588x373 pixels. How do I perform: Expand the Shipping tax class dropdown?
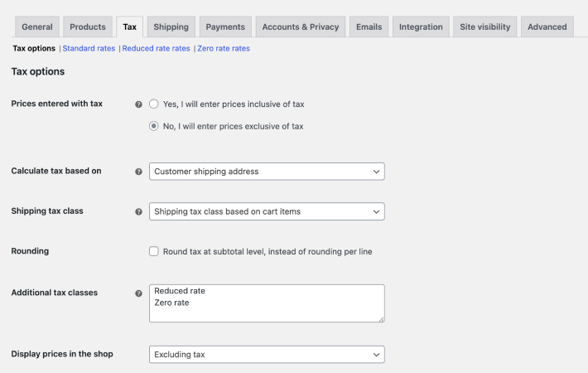coord(267,211)
